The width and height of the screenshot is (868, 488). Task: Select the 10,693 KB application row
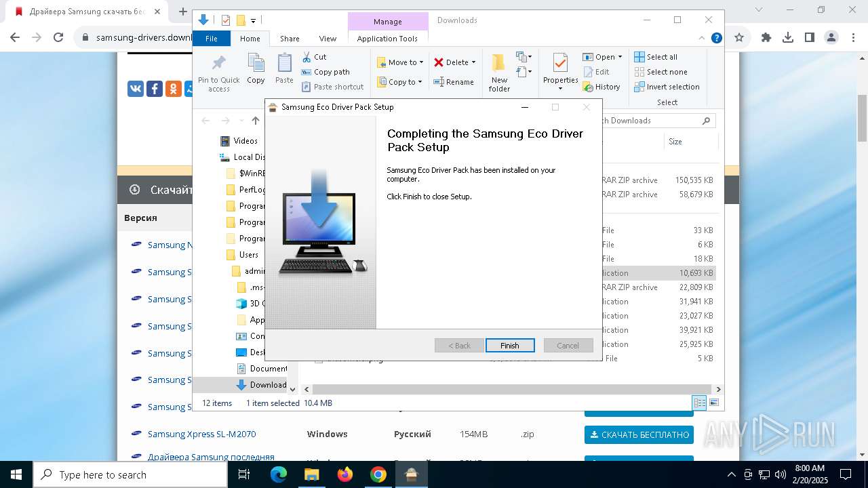(658, 273)
